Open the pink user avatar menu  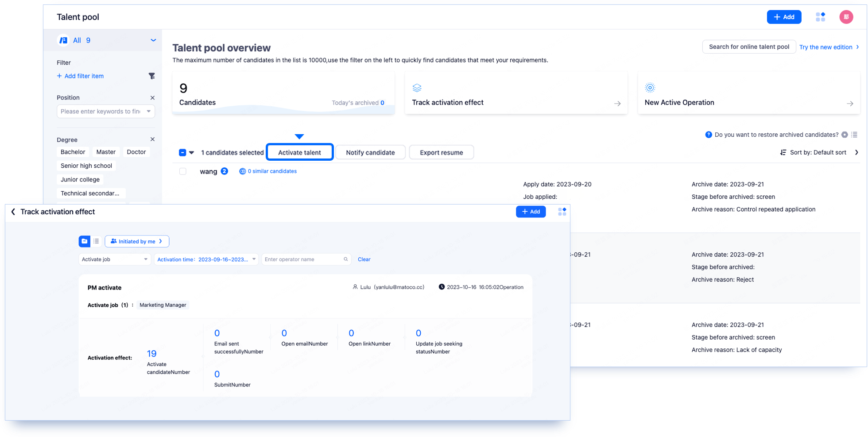(x=846, y=17)
